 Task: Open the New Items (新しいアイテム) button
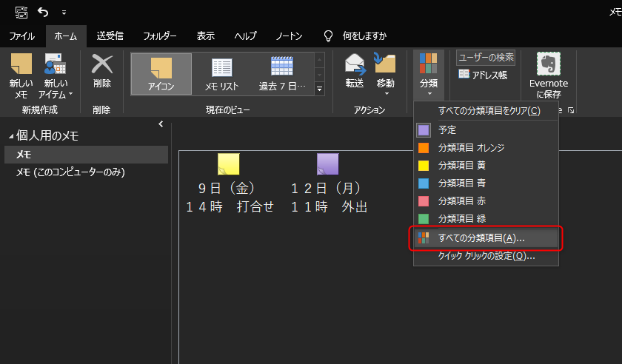(55, 76)
